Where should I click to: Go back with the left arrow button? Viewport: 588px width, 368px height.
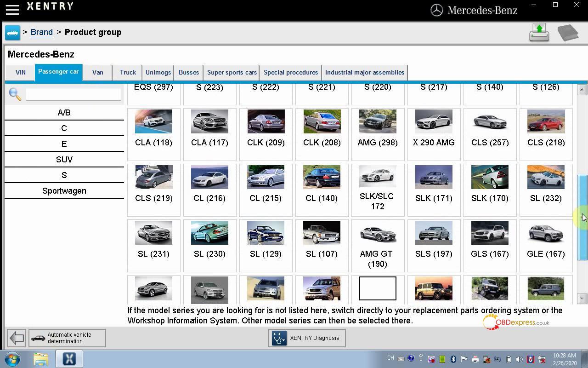17,338
